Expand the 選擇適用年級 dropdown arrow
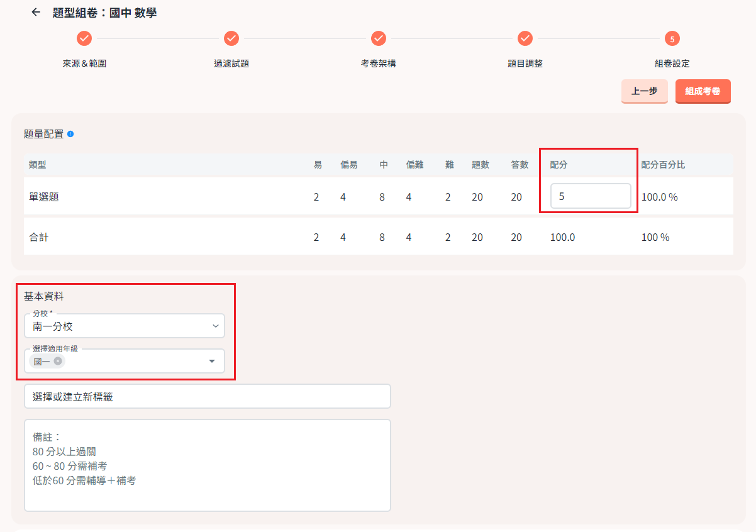 click(x=212, y=361)
